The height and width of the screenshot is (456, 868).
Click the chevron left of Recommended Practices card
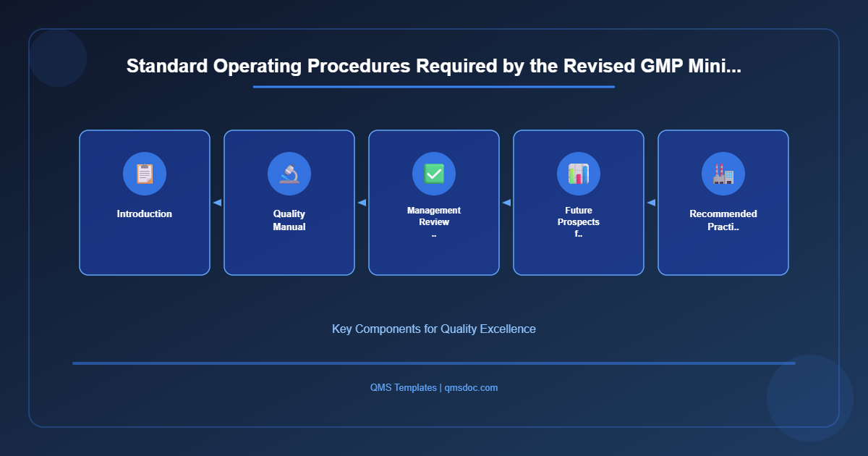(x=651, y=203)
